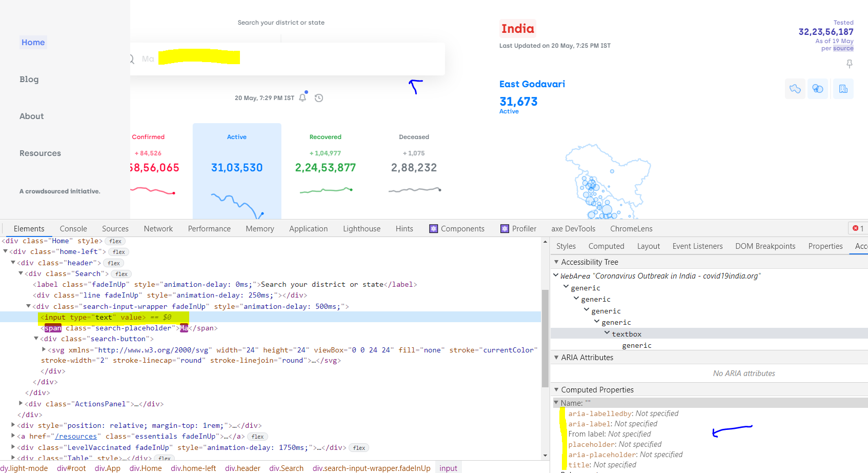Expand the svg element node

[44, 349]
